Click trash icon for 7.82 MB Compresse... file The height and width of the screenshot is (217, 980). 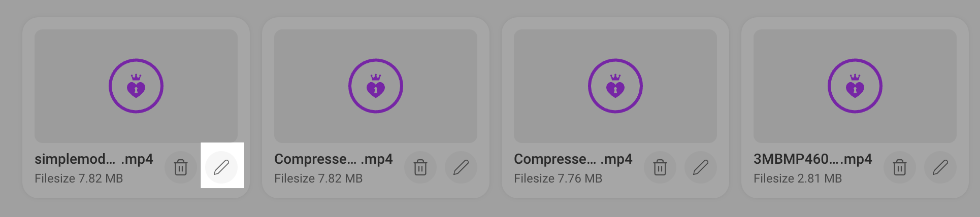click(420, 167)
